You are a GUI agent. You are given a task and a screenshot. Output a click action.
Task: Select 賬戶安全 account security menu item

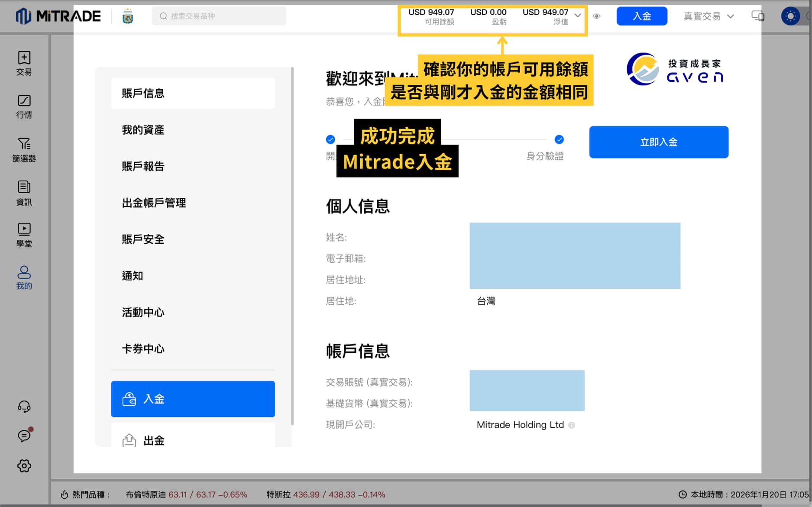tap(193, 239)
